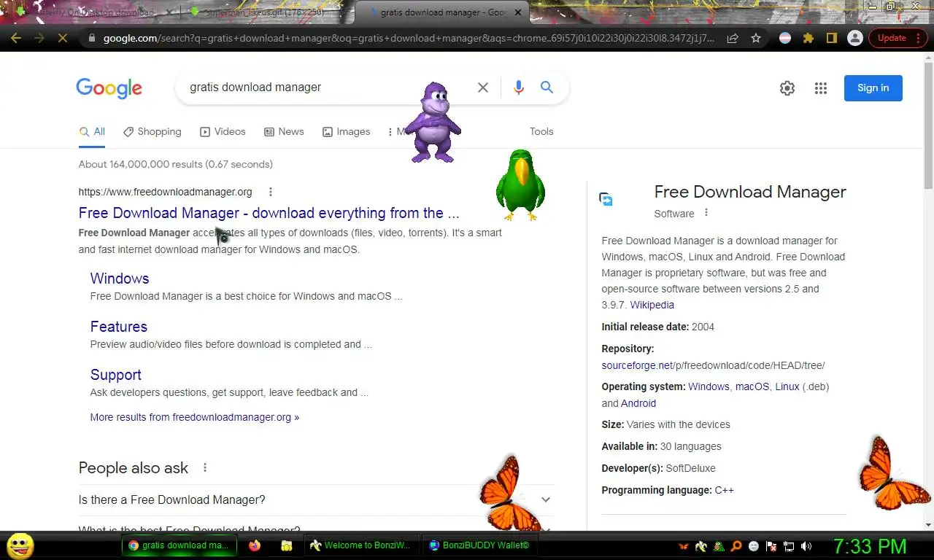Switch to Videos results
Screen dimensions: 934x560
pos(223,131)
